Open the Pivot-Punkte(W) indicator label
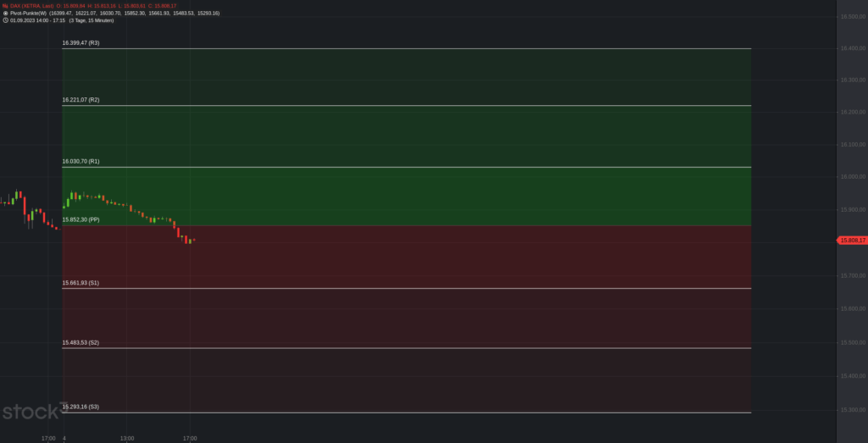The image size is (868, 443). (x=28, y=13)
